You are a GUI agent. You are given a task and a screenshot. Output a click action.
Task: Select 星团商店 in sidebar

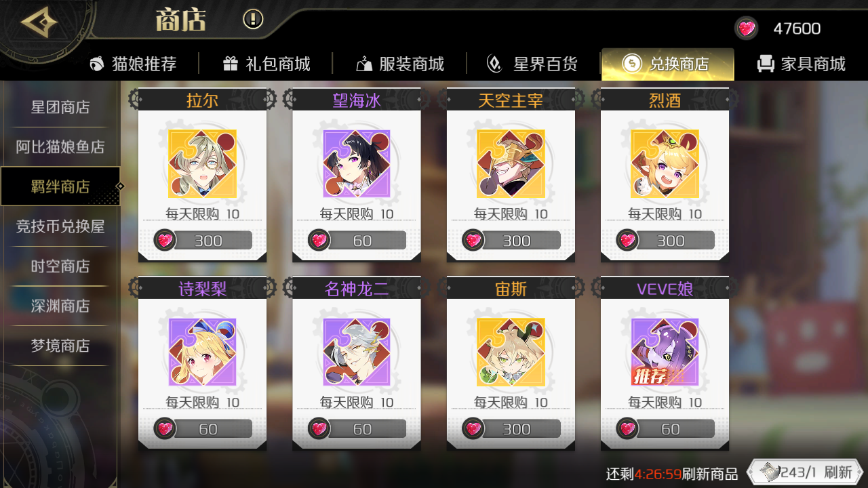click(x=60, y=107)
